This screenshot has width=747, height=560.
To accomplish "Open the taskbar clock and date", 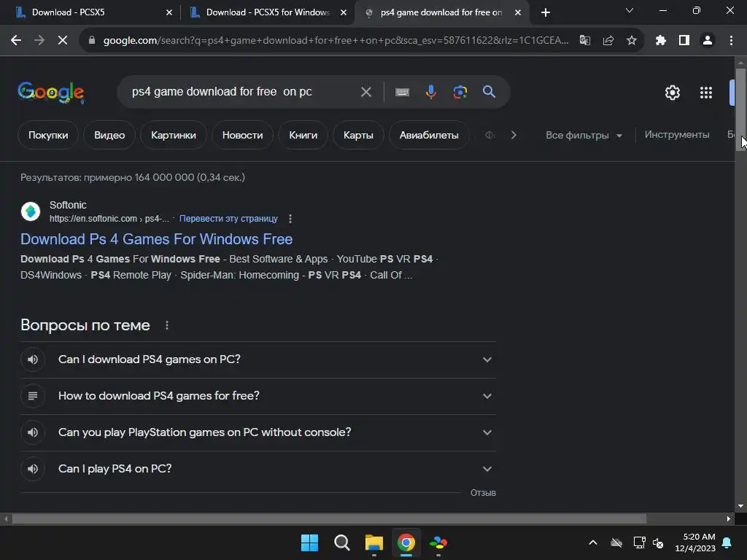I will [695, 542].
